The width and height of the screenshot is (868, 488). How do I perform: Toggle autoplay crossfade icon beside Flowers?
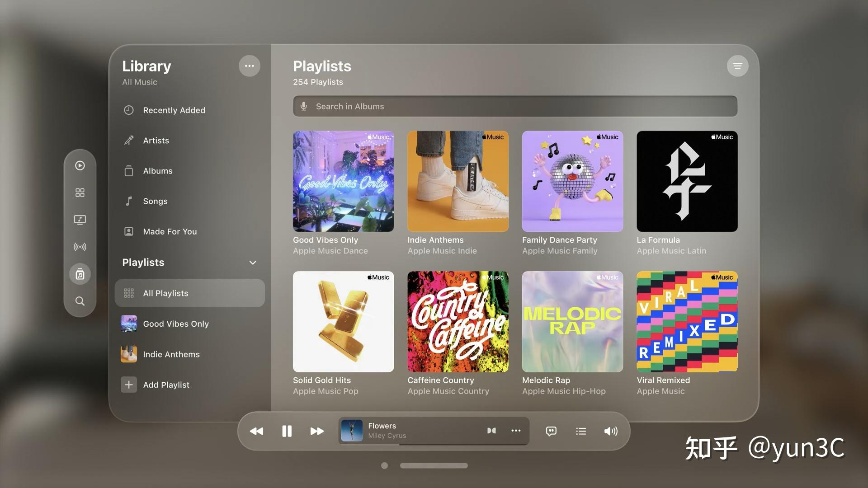coord(491,431)
